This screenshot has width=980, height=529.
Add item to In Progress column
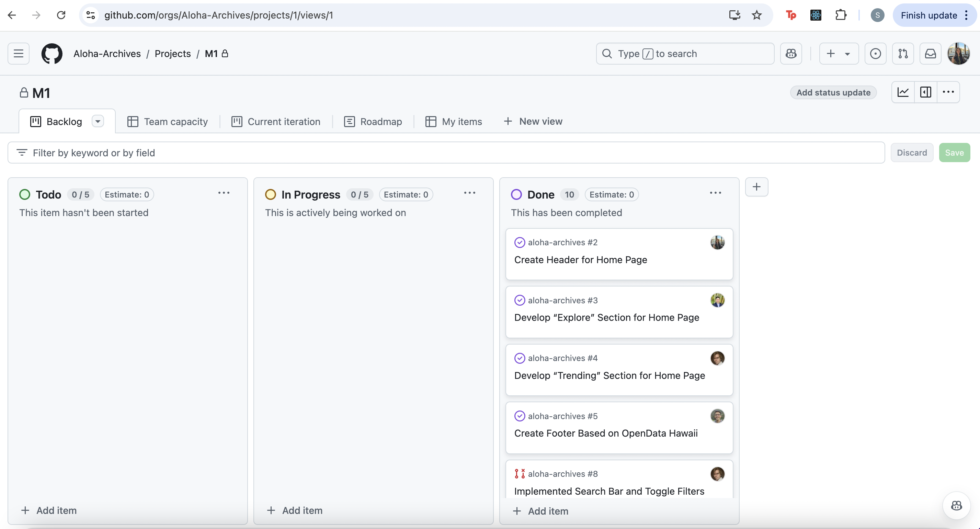pos(295,510)
